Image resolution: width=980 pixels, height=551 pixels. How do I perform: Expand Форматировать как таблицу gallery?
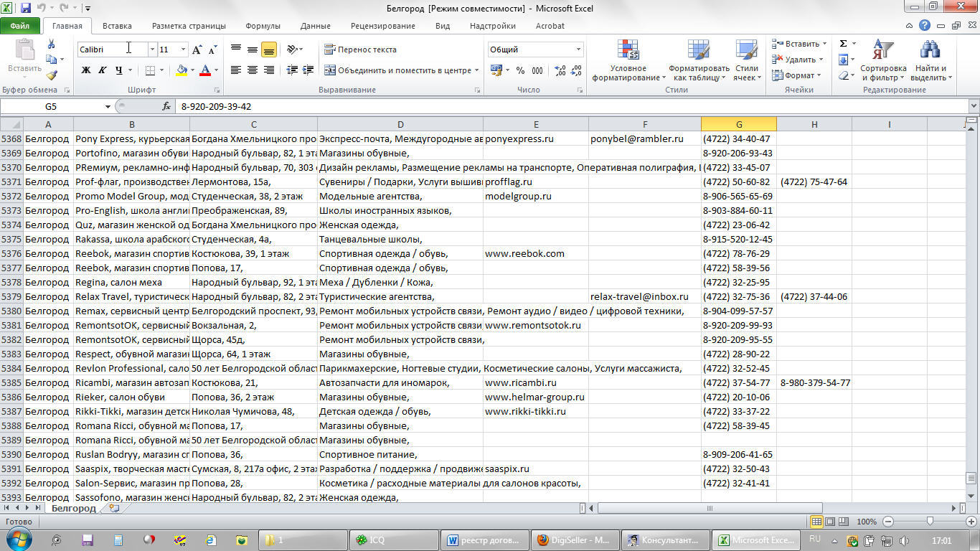pyautogui.click(x=699, y=60)
